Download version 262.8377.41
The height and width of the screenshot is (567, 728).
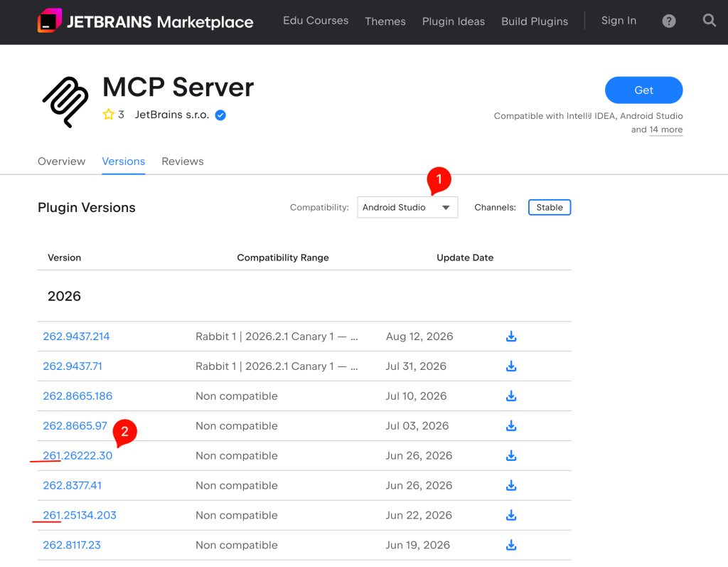(511, 485)
